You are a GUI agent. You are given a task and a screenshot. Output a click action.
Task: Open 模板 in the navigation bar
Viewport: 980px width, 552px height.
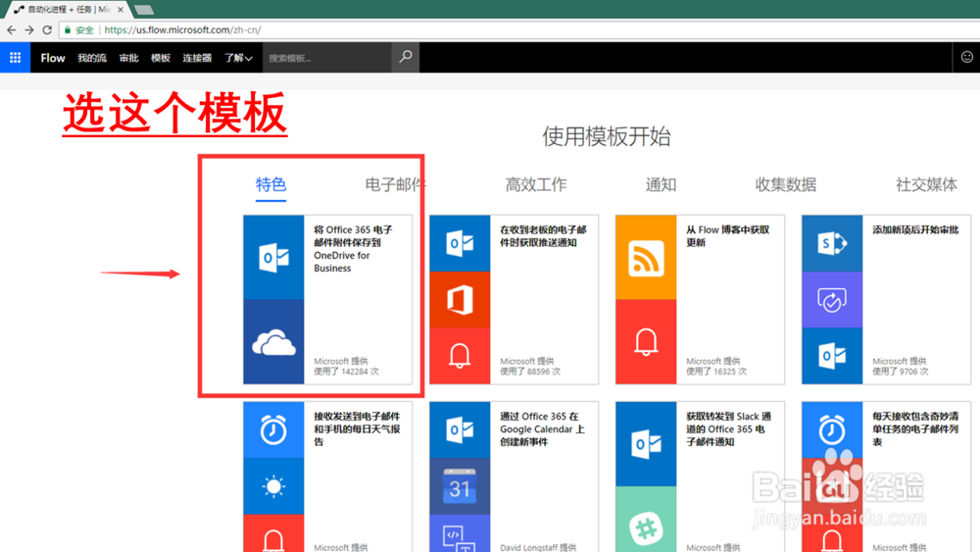[x=161, y=58]
